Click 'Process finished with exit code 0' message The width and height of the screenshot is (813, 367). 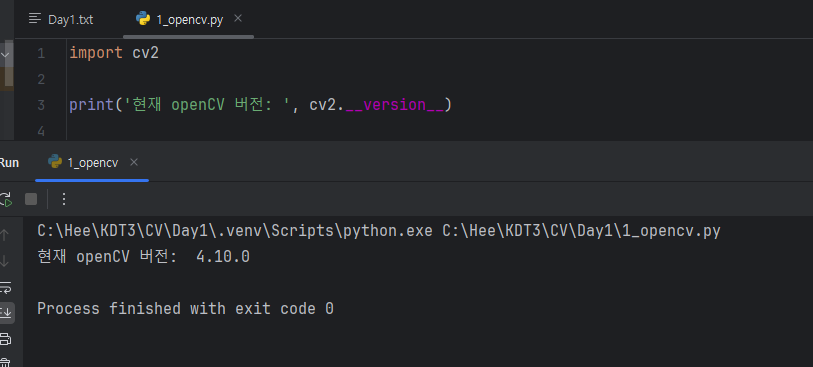coord(186,309)
